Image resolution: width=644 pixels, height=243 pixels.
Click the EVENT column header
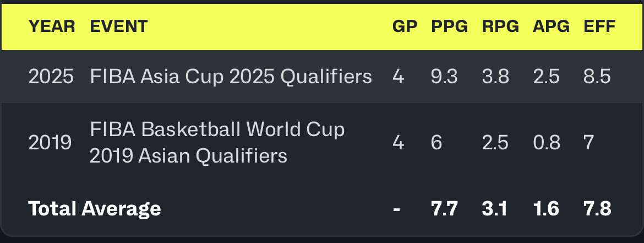(119, 26)
